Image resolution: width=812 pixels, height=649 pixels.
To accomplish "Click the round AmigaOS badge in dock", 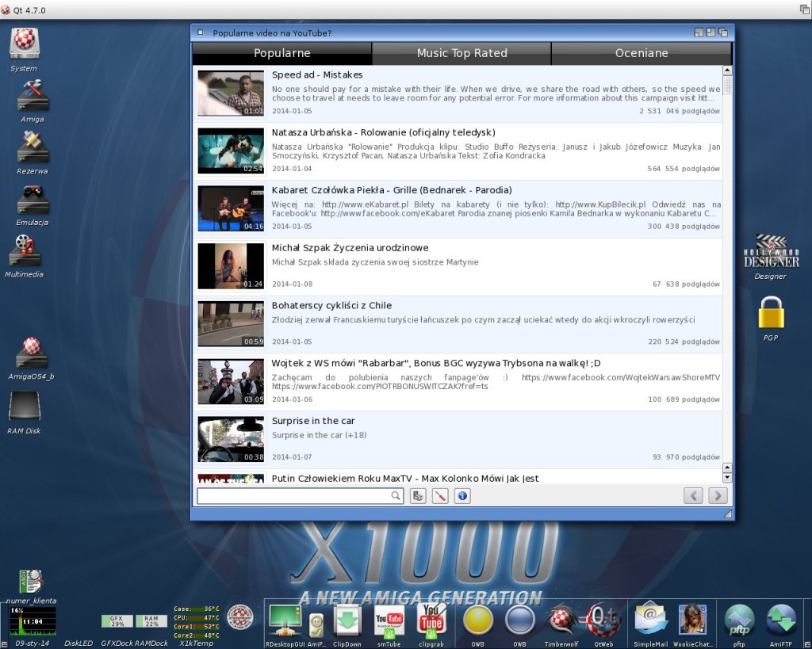I will [x=240, y=617].
